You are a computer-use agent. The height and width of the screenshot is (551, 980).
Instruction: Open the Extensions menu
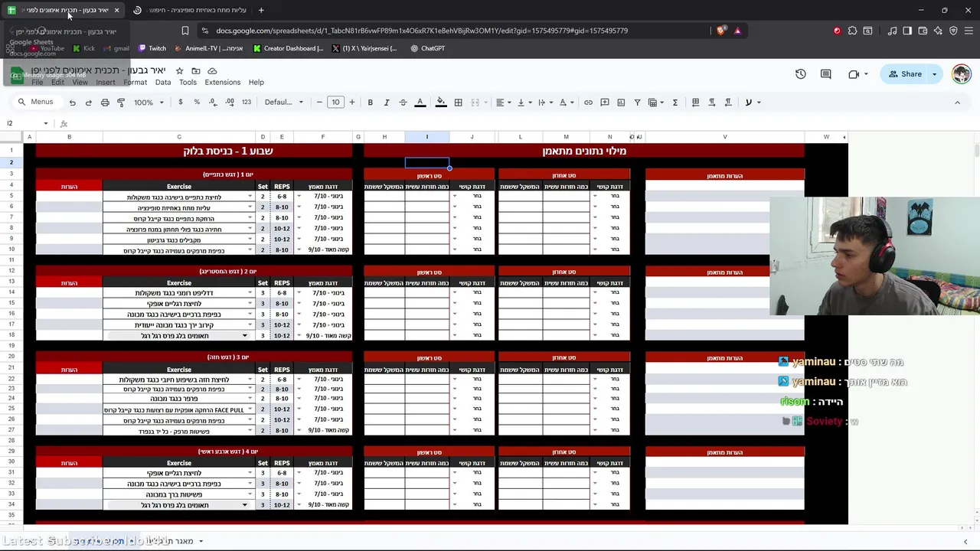(x=223, y=82)
